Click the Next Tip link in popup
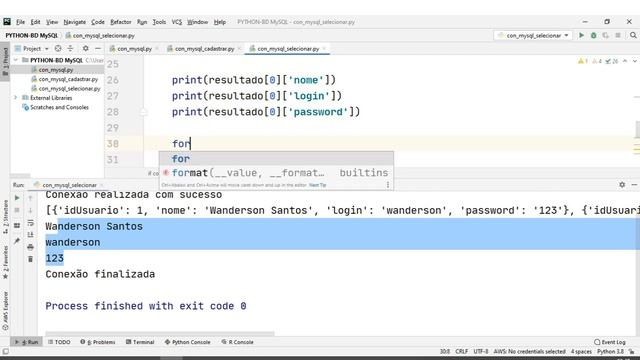Viewport: 640px width, 360px height. [x=318, y=185]
